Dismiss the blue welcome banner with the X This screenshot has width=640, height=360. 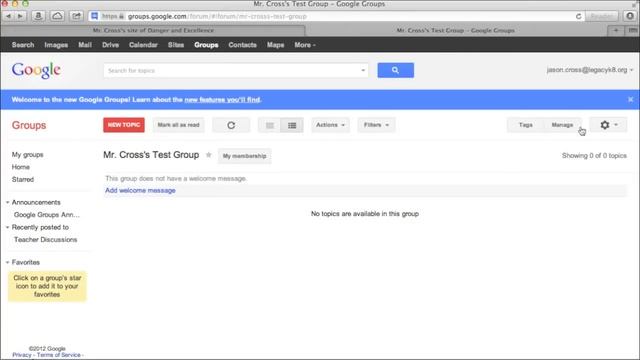[630, 99]
